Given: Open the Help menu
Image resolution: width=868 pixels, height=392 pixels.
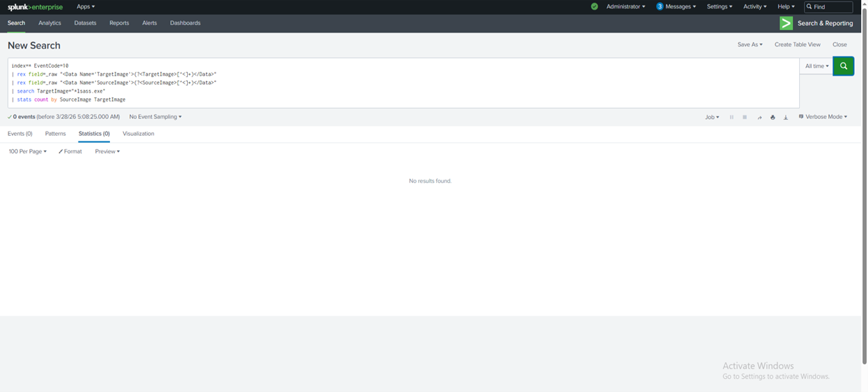Looking at the screenshot, I should [x=786, y=6].
